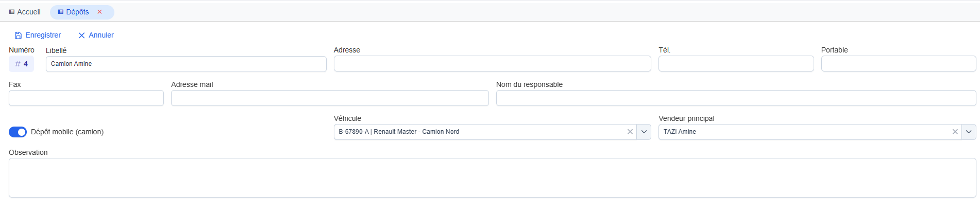
Task: Click into the Adresse input field
Action: coord(492,64)
